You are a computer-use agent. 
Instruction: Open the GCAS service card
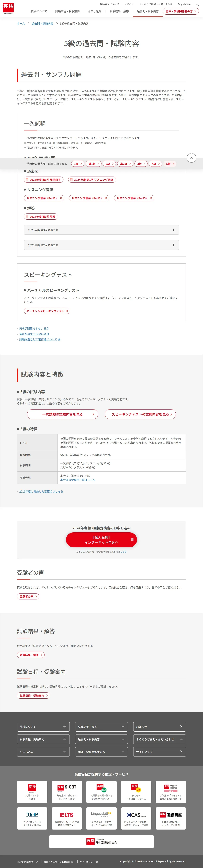[136, 819]
